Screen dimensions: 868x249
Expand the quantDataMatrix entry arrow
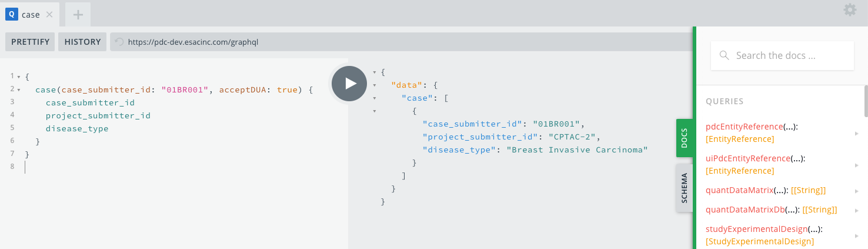point(856,191)
